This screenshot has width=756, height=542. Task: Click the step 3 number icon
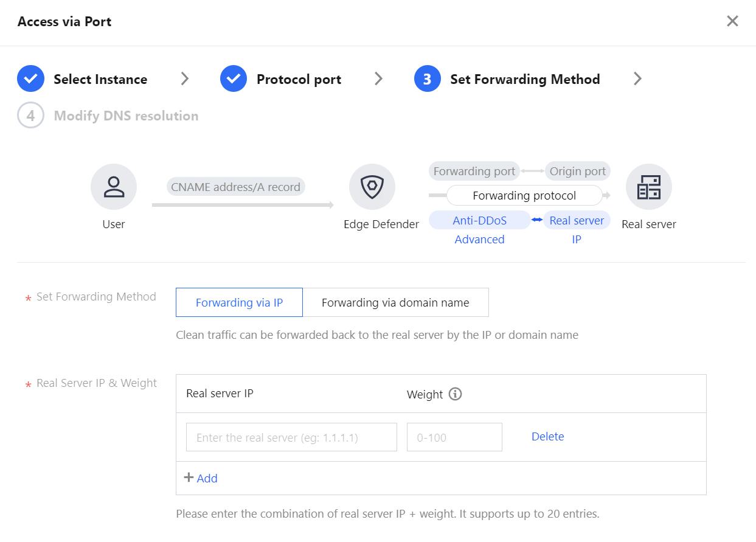pos(427,79)
